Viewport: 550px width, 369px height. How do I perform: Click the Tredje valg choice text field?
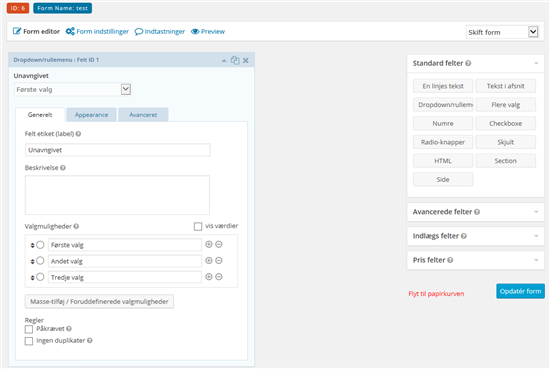coord(125,277)
